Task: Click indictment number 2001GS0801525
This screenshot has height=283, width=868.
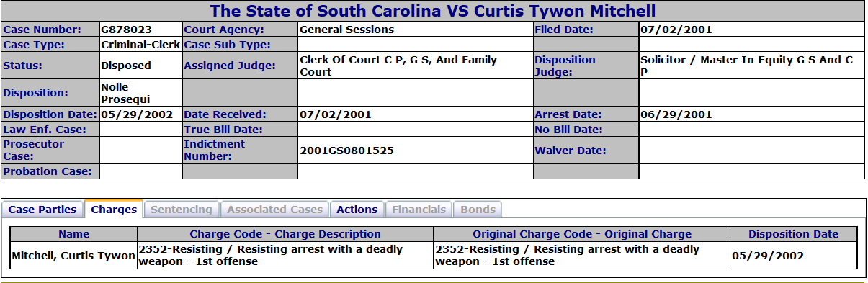Action: (x=347, y=151)
